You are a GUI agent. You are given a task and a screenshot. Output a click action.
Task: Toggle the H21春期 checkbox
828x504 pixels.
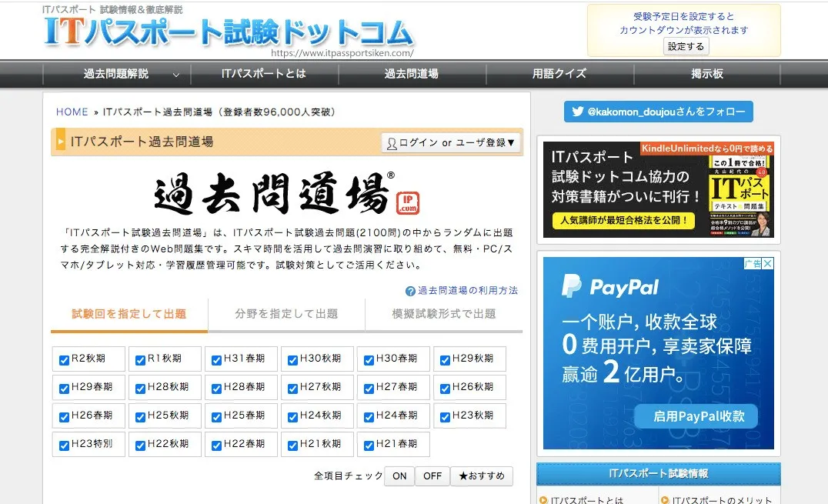pos(369,446)
